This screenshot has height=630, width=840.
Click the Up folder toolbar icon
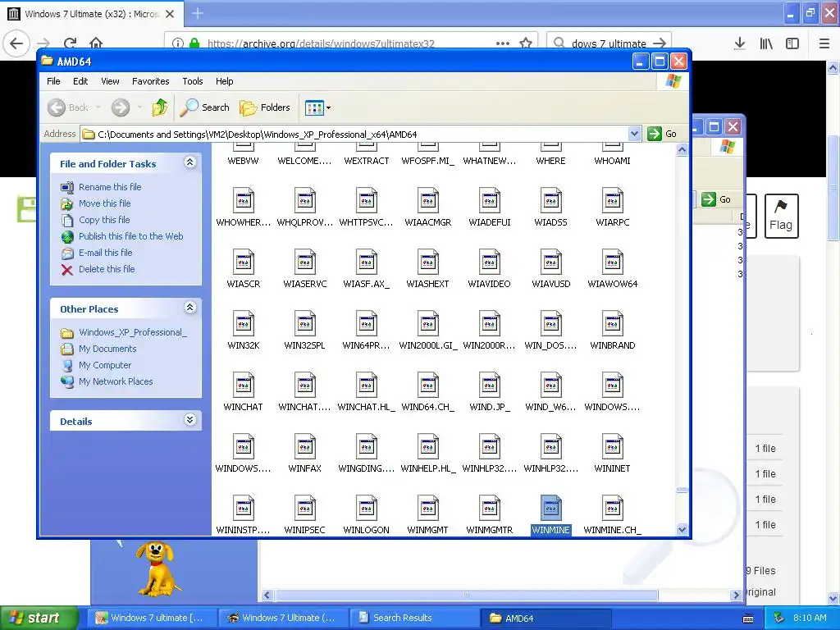[160, 107]
